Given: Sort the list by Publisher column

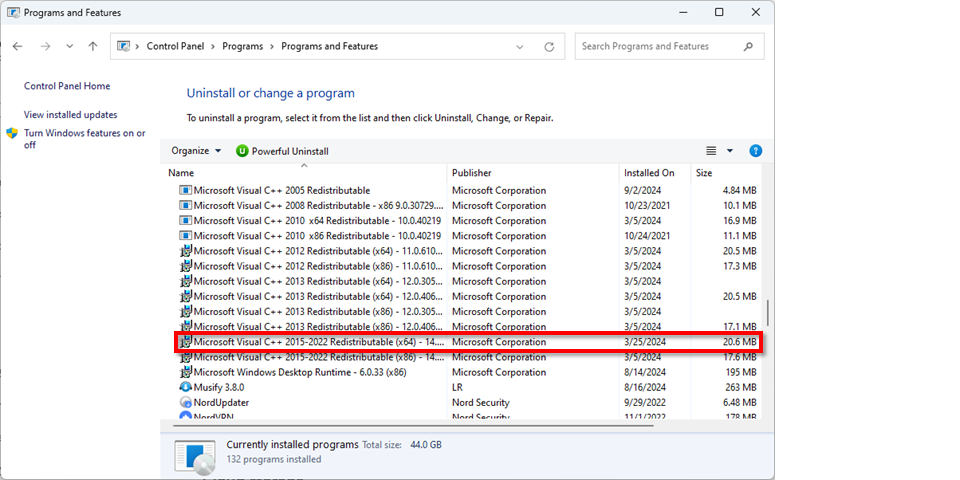Looking at the screenshot, I should pos(472,173).
